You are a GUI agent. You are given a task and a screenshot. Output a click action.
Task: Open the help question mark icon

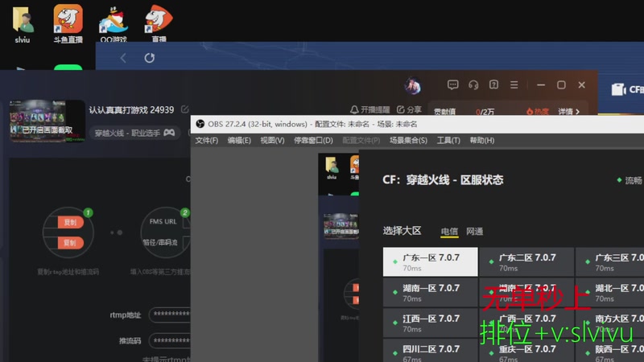493,84
